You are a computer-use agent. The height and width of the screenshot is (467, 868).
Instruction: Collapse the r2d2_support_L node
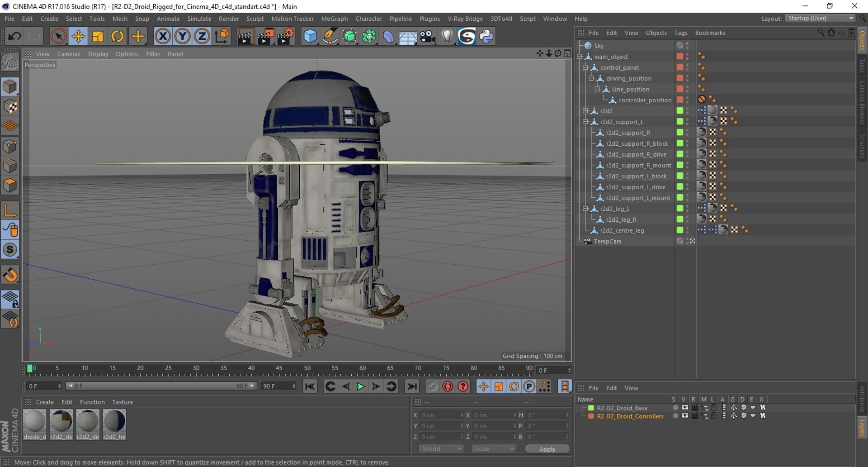coord(585,122)
